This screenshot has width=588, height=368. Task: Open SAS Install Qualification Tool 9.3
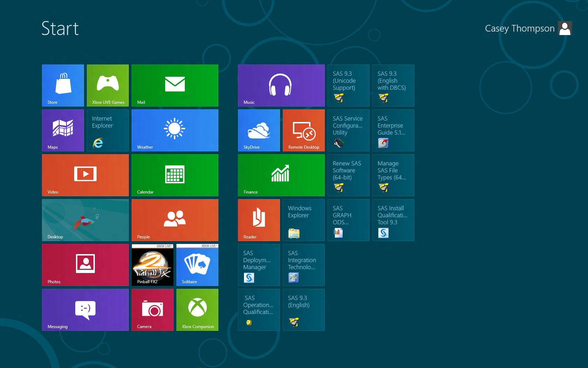[x=393, y=220]
